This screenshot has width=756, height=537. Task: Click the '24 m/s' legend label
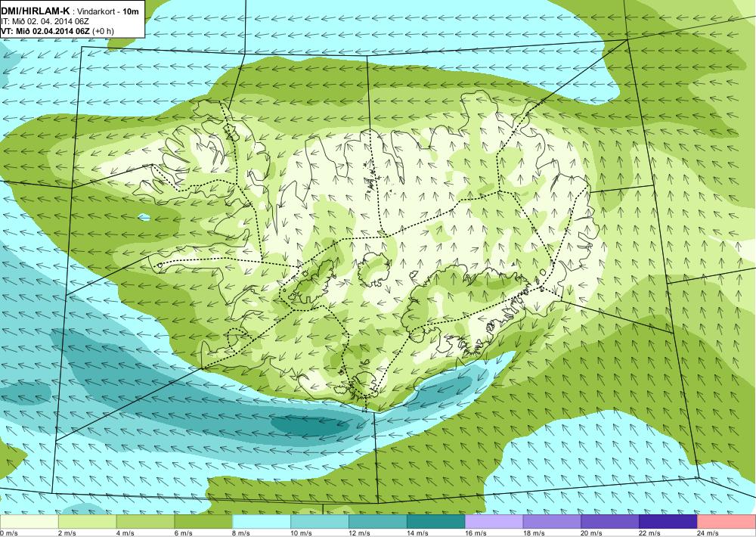[708, 533]
